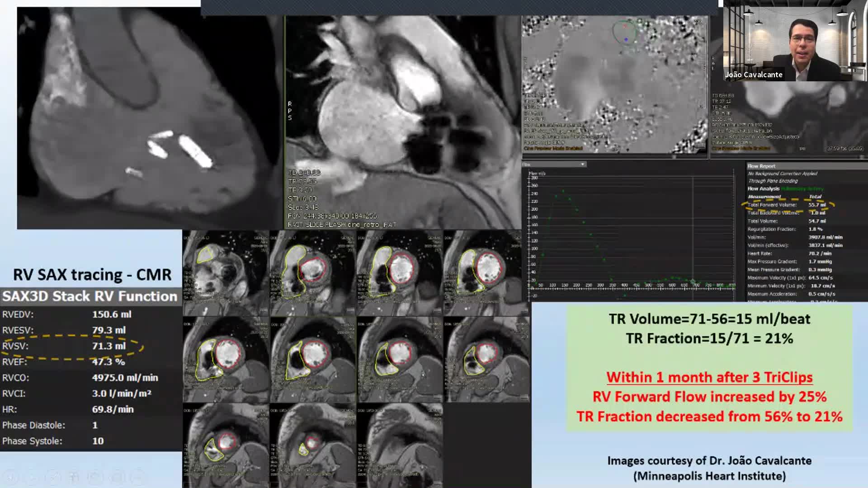This screenshot has width=868, height=488.
Task: Click the RVSV 71.3 ml circled value
Action: point(108,346)
